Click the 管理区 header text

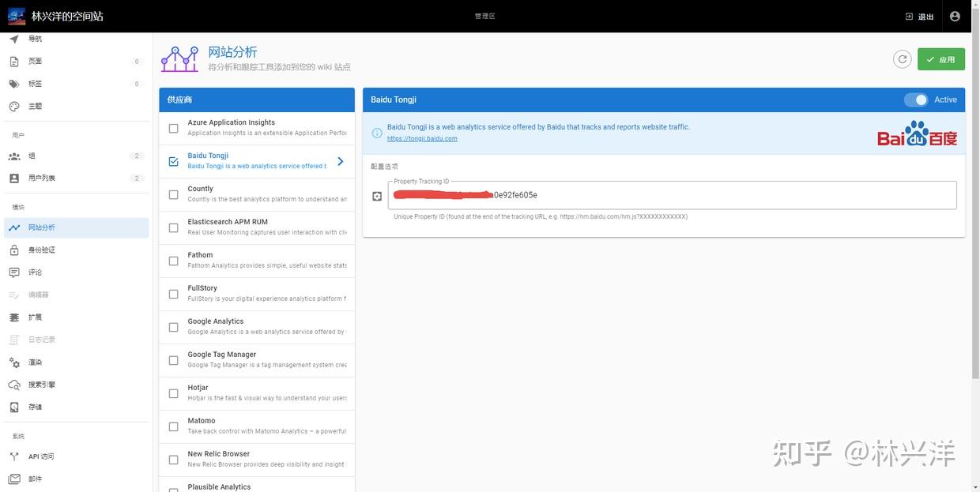[x=484, y=16]
